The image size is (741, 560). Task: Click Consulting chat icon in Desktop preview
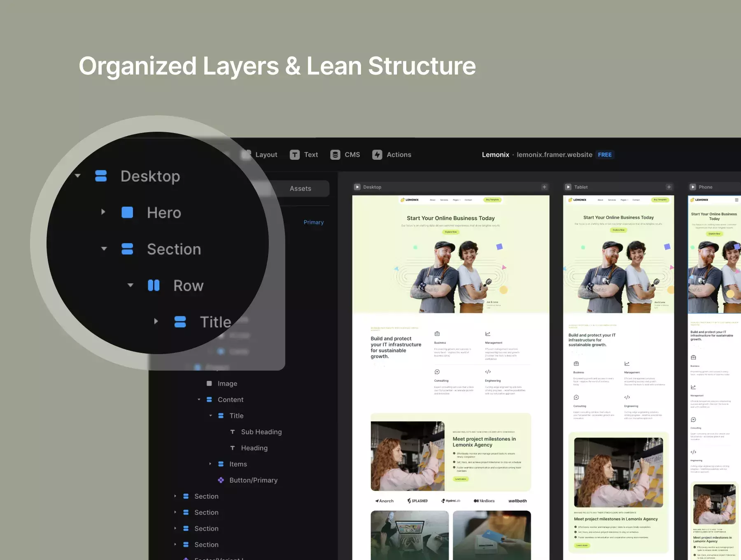coord(437,371)
